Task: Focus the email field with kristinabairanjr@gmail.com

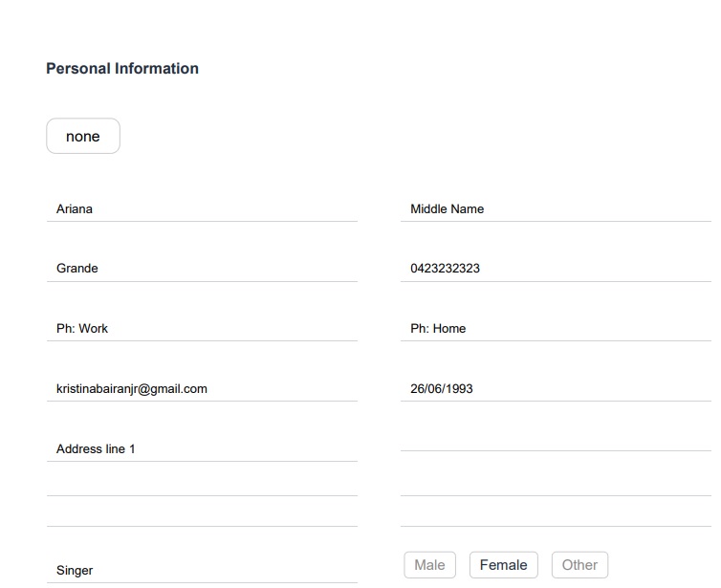Action: click(x=201, y=388)
